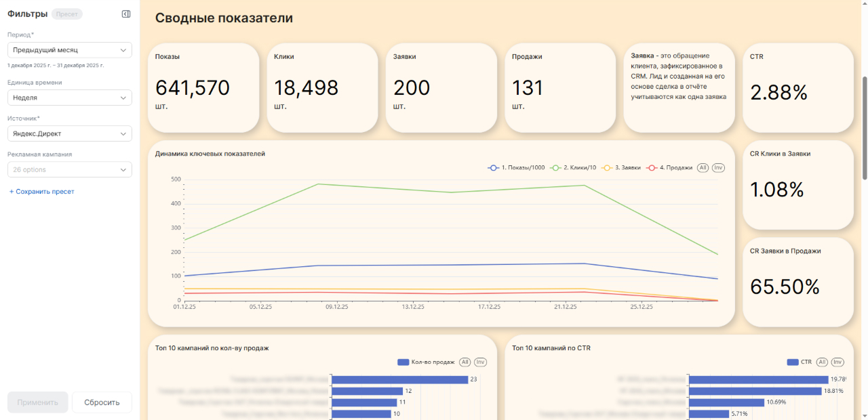
Task: Toggle the Показы/1000 series in legend
Action: point(517,167)
